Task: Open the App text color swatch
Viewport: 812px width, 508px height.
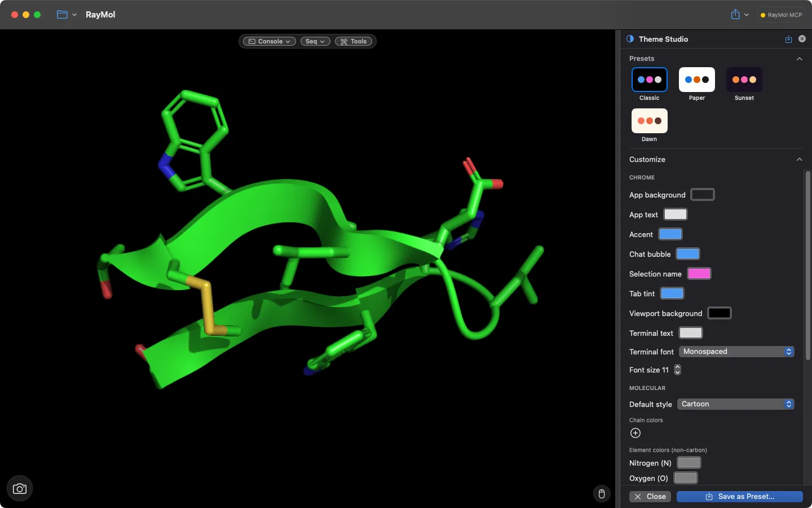Action: click(x=676, y=214)
